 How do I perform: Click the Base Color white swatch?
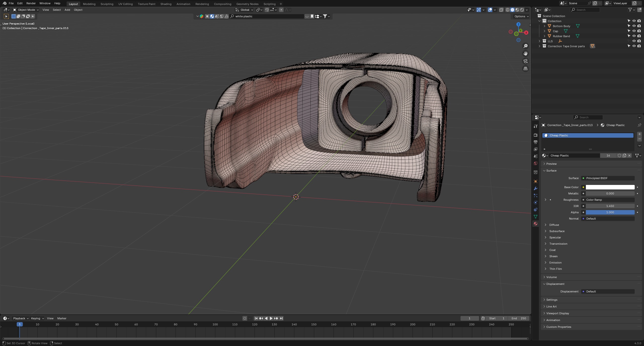pyautogui.click(x=610, y=187)
